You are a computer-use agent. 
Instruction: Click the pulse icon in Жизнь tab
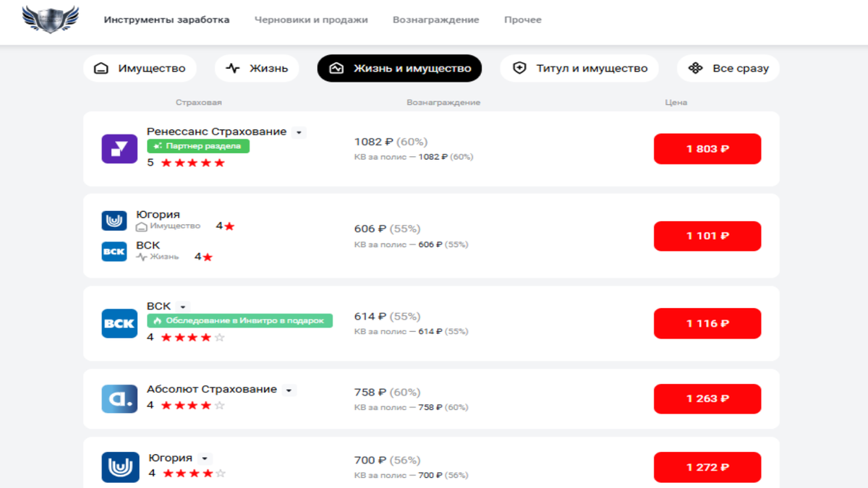coord(233,69)
